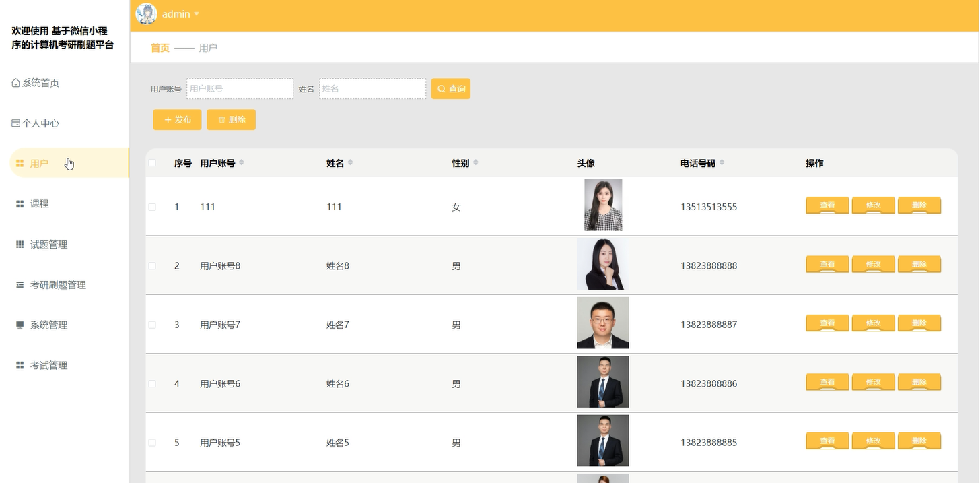
Task: Click 删除 for 用户账号5 row
Action: (x=919, y=441)
